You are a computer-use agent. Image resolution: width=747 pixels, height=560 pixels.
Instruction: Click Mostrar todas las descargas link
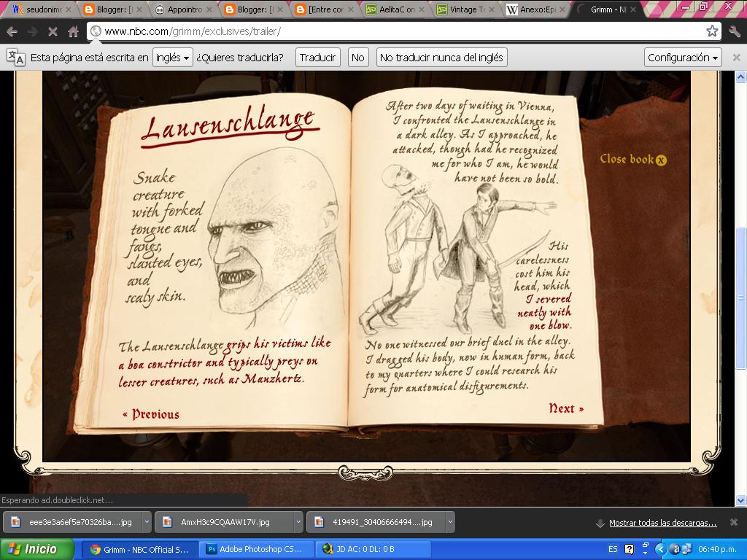(x=662, y=523)
